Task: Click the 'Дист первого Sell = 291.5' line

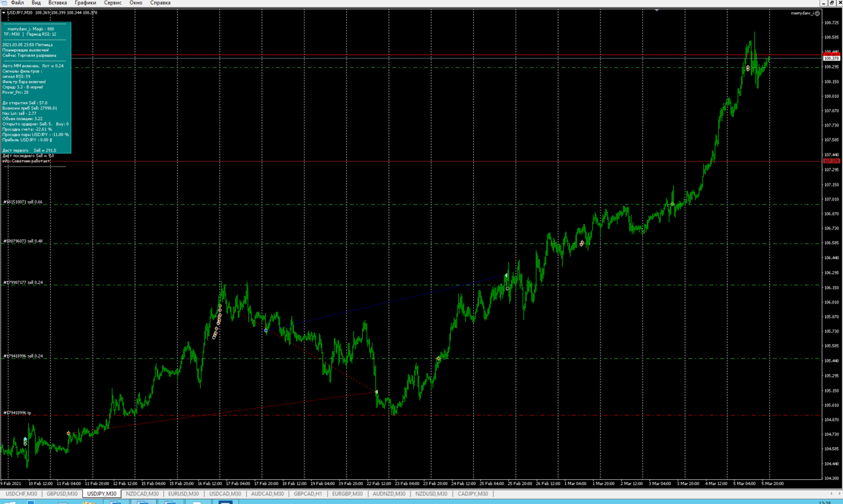Action: (29, 151)
